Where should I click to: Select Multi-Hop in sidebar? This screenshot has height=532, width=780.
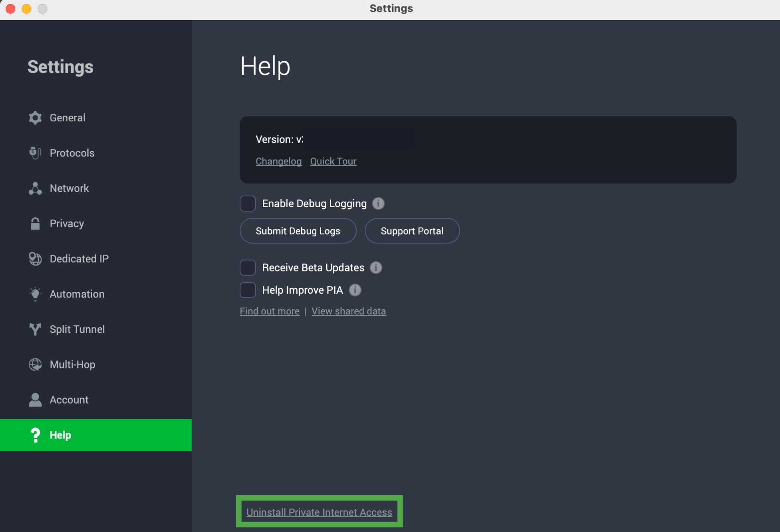click(x=96, y=364)
